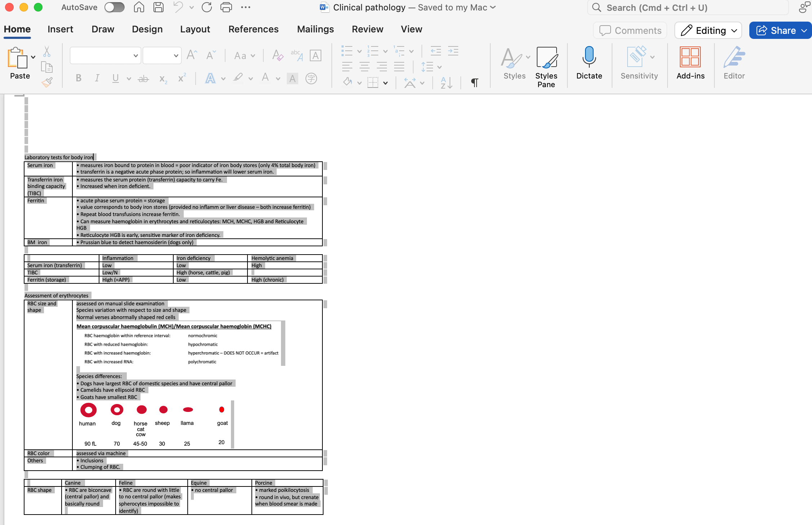
Task: Click the Save disk icon
Action: click(159, 7)
